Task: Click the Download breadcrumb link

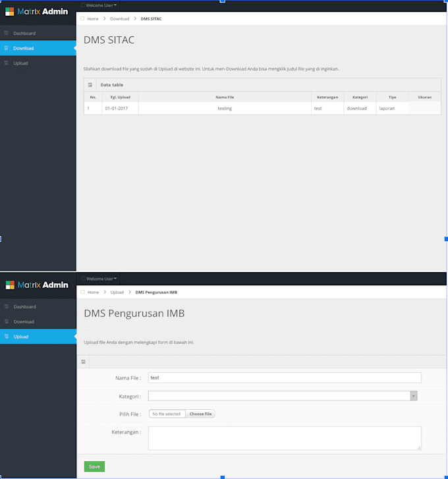Action: [120, 19]
